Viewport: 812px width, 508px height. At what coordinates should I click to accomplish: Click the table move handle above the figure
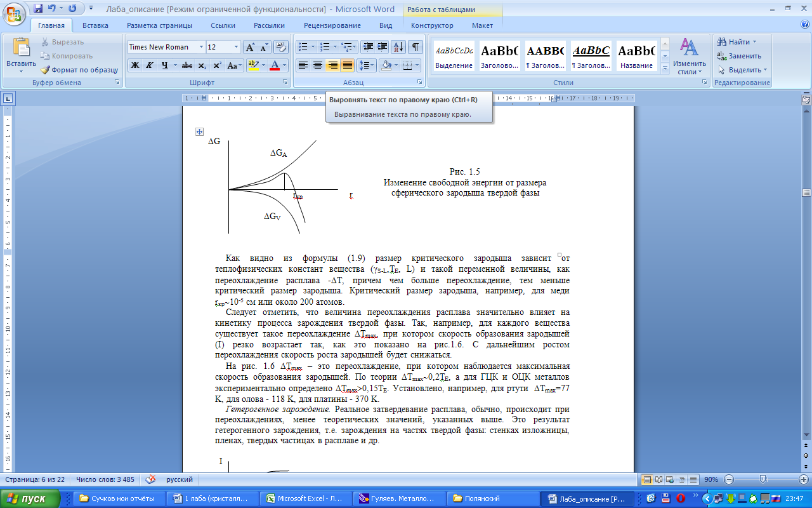[199, 131]
